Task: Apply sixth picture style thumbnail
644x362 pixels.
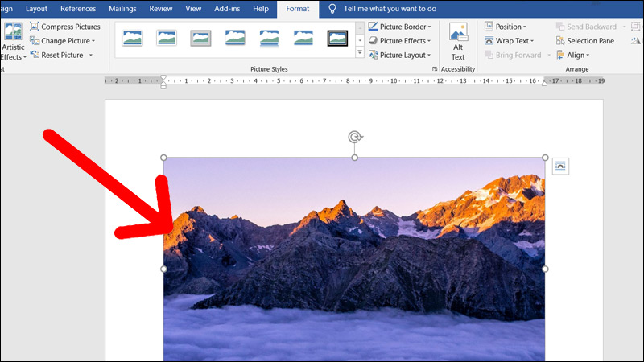Action: [303, 38]
